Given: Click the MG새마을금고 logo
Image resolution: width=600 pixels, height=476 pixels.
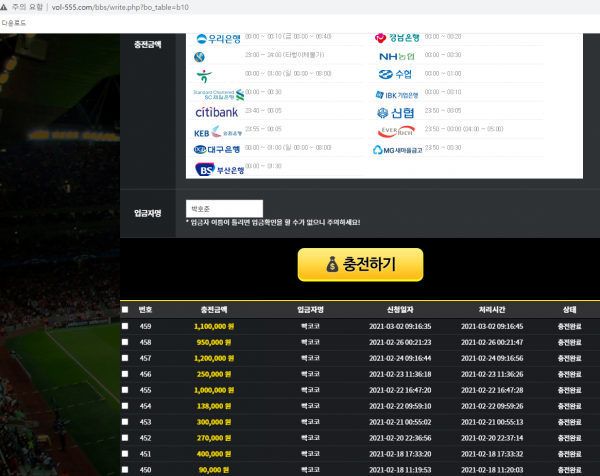Looking at the screenshot, I should [397, 150].
